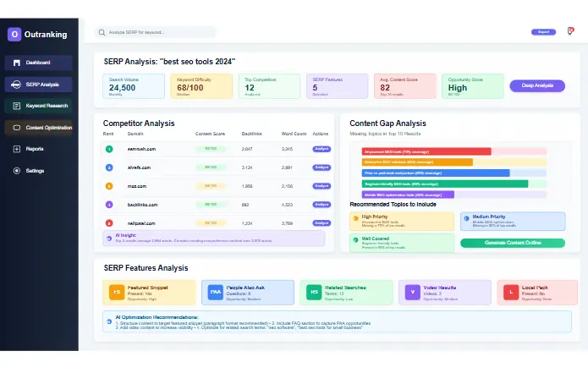
Task: Open the Reports sidebar item
Action: click(x=38, y=149)
